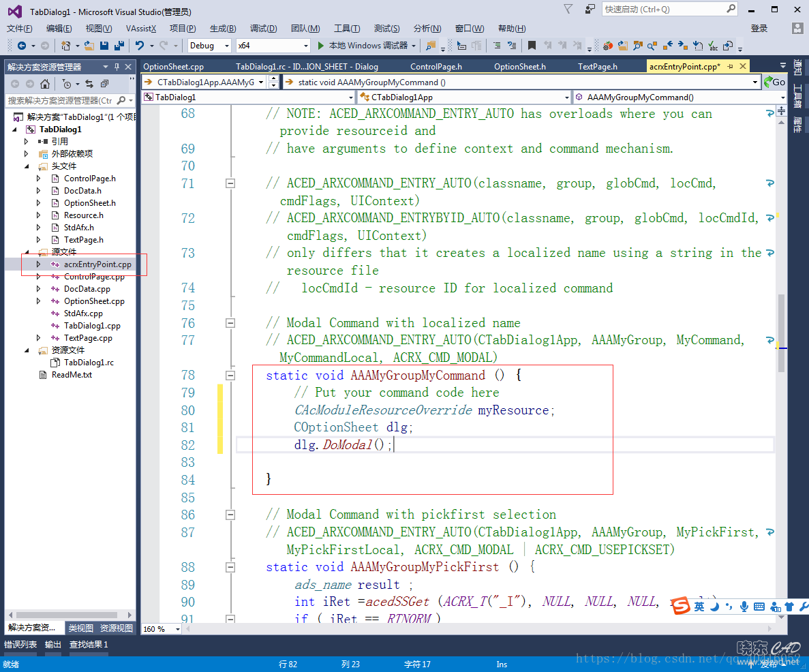Click 登录 to sign in
This screenshot has height=672, width=809.
(x=759, y=29)
